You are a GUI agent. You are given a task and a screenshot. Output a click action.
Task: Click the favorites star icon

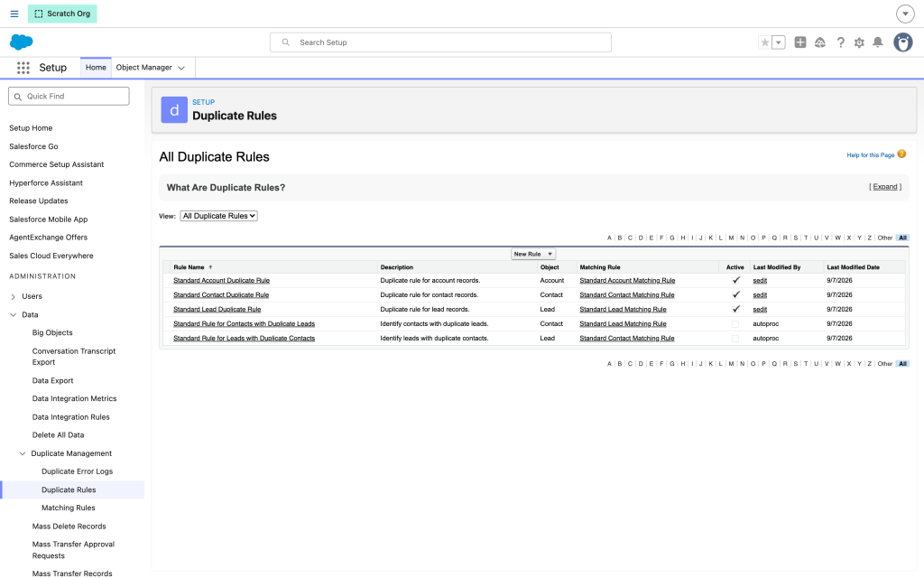point(765,42)
